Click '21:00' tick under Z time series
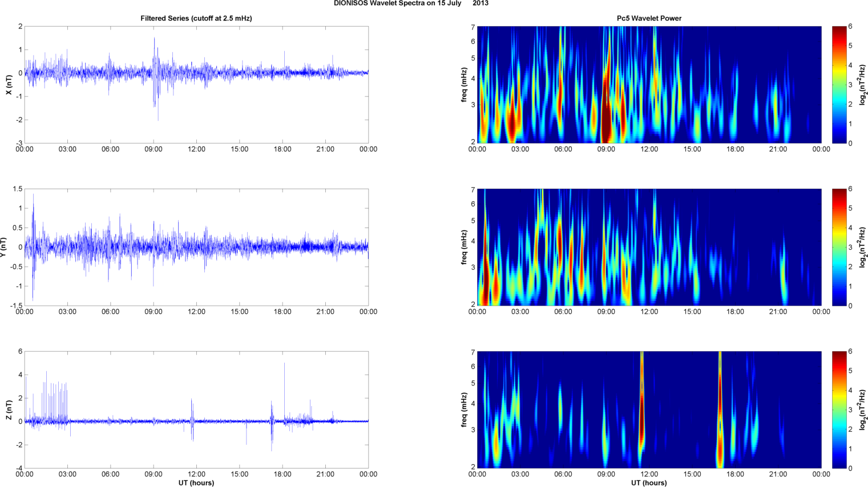 325,474
